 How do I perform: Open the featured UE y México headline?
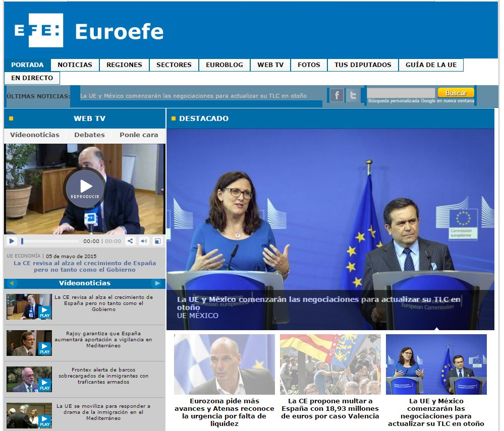[318, 303]
